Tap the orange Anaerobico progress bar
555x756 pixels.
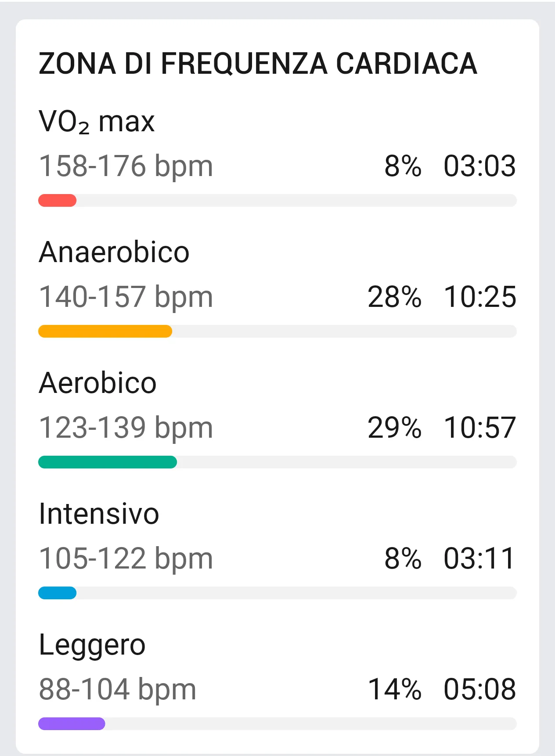click(105, 331)
